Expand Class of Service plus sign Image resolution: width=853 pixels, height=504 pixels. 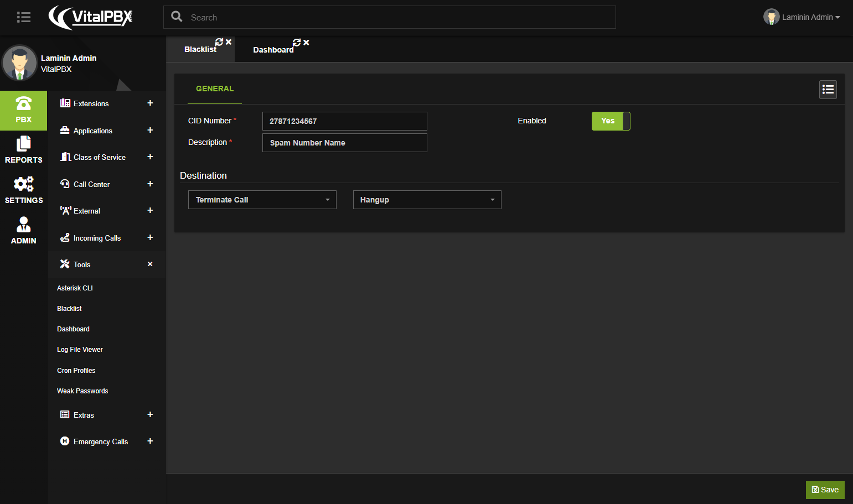(x=150, y=157)
